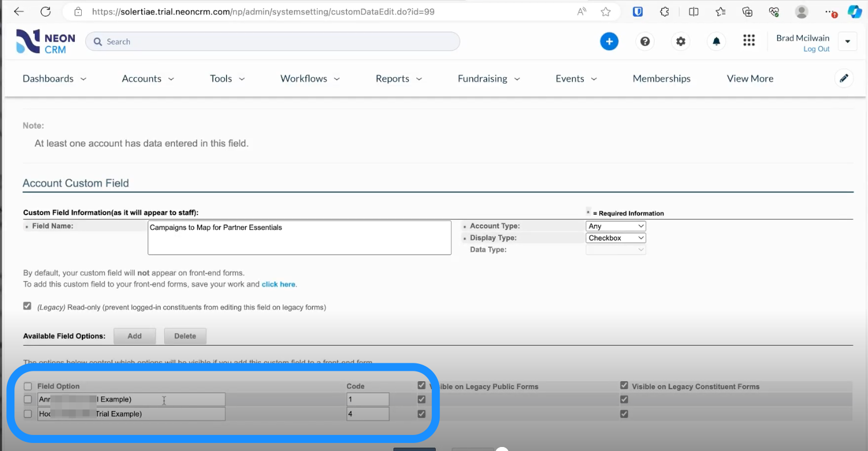Expand the Dashboards menu
Image resolution: width=868 pixels, height=451 pixels.
pos(54,78)
